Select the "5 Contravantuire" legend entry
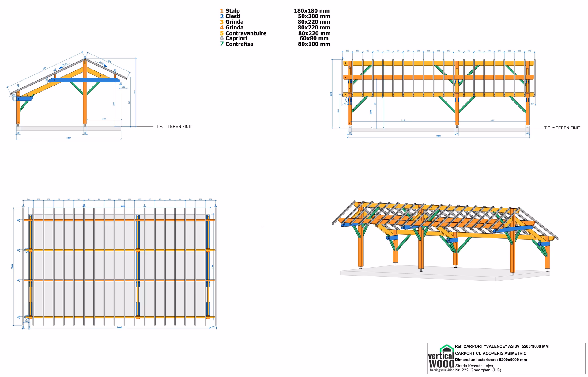 click(x=243, y=33)
